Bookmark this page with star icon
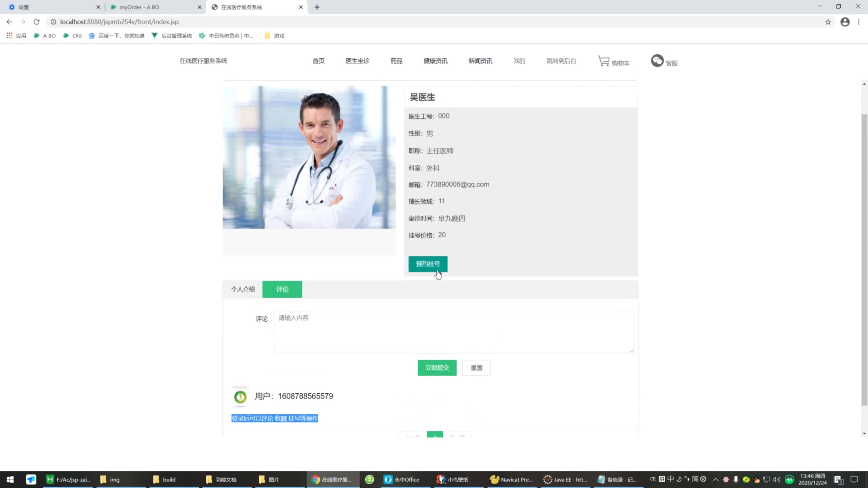 click(828, 22)
